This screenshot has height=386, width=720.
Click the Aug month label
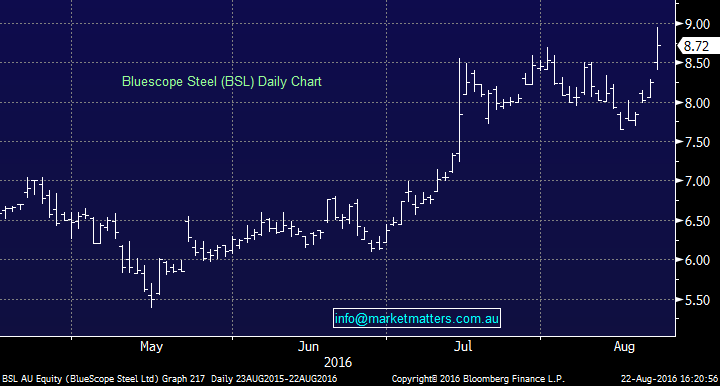tap(624, 347)
